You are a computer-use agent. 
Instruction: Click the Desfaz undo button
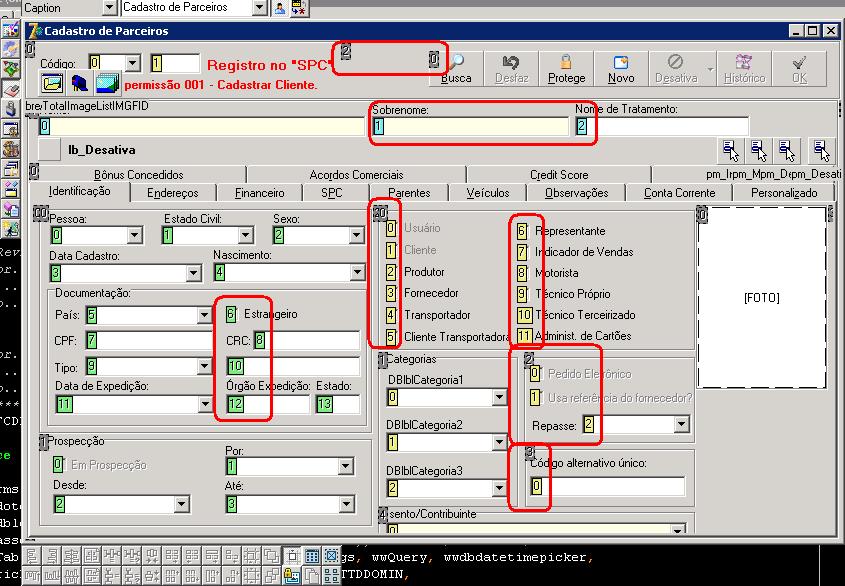511,69
